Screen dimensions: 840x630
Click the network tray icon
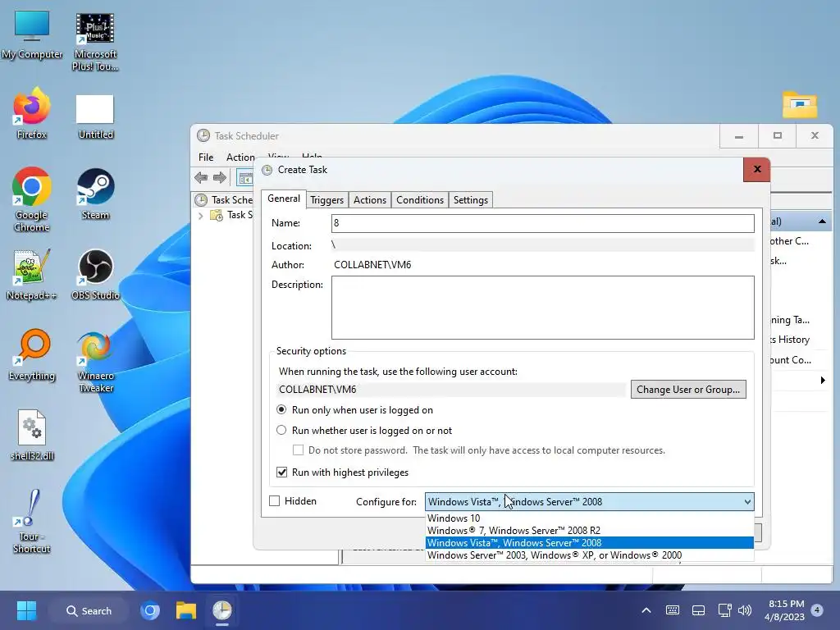pyautogui.click(x=725, y=610)
